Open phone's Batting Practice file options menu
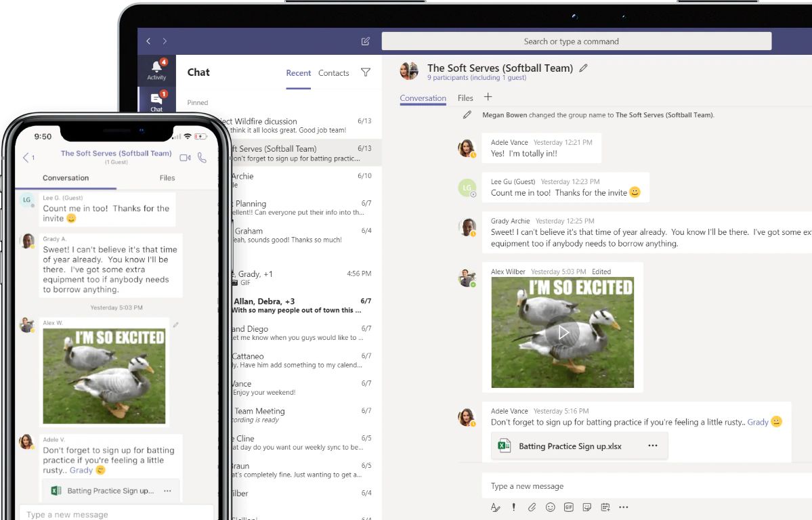812x520 pixels. click(x=167, y=491)
